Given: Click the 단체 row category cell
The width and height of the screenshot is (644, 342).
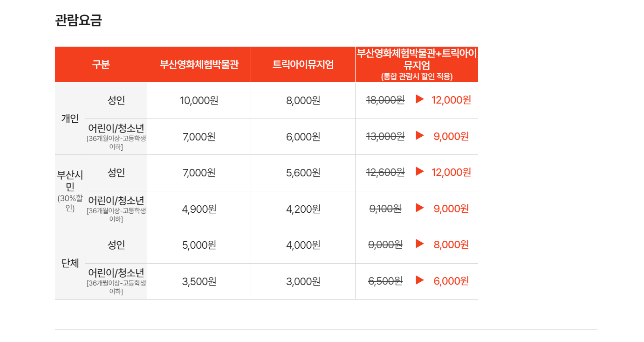Looking at the screenshot, I should coord(70,263).
